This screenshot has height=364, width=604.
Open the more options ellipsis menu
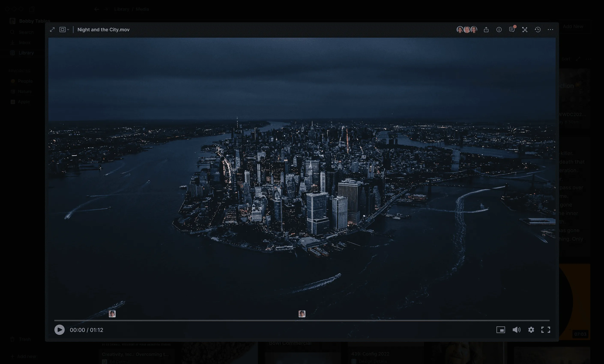tap(550, 30)
